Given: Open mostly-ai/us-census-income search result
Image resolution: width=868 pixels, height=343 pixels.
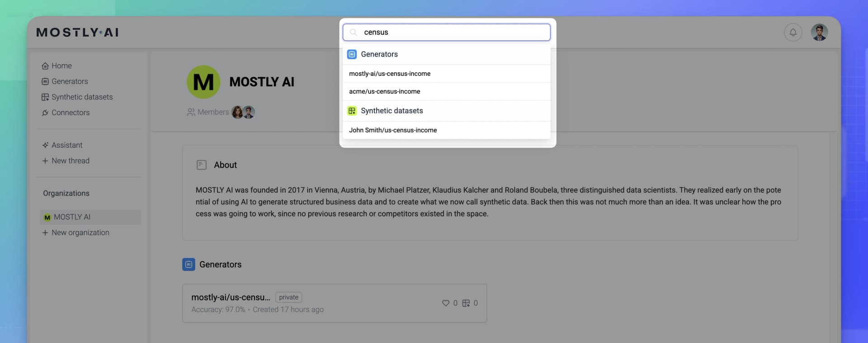Looking at the screenshot, I should point(447,74).
